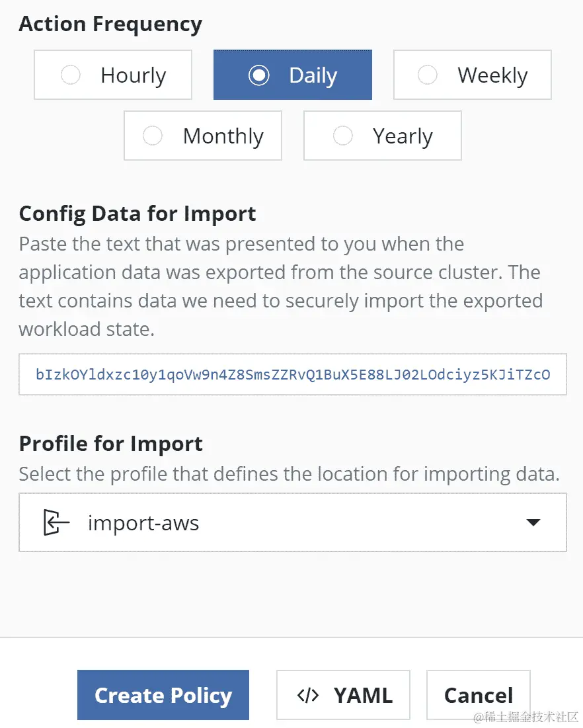583x728 pixels.
Task: Select the Hourly radio button circle
Action: click(71, 75)
